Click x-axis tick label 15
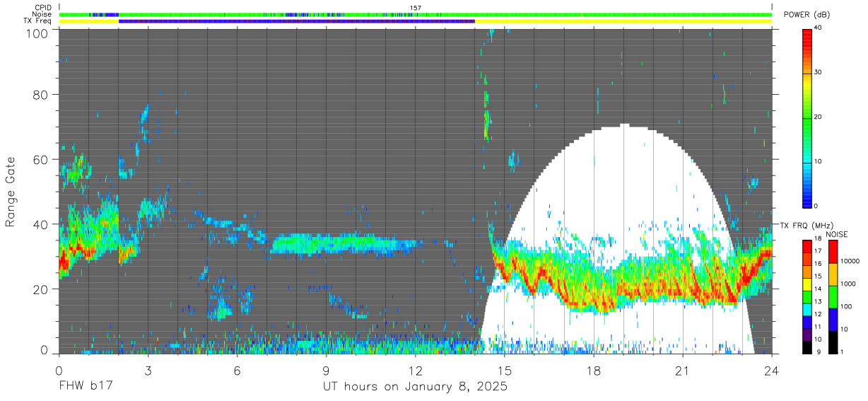Viewport: 868px width, 401px height. click(504, 371)
